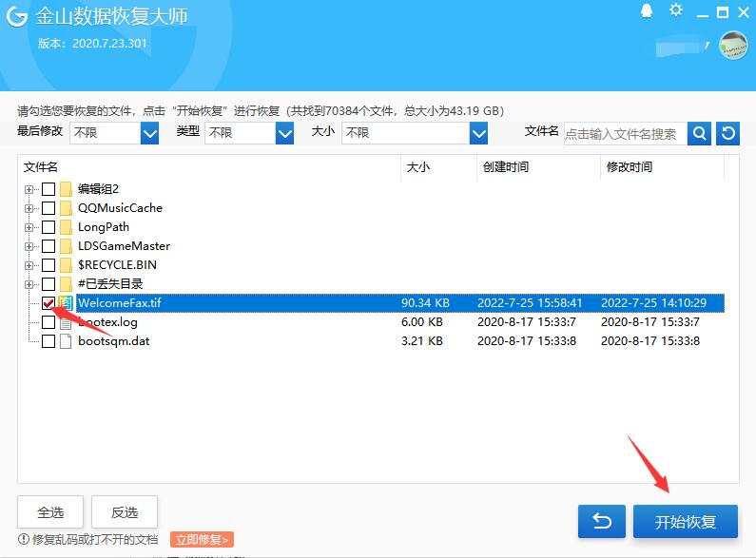Viewport: 756px width, 558px height.
Task: Click the LongPath folder icon
Action: (x=66, y=227)
